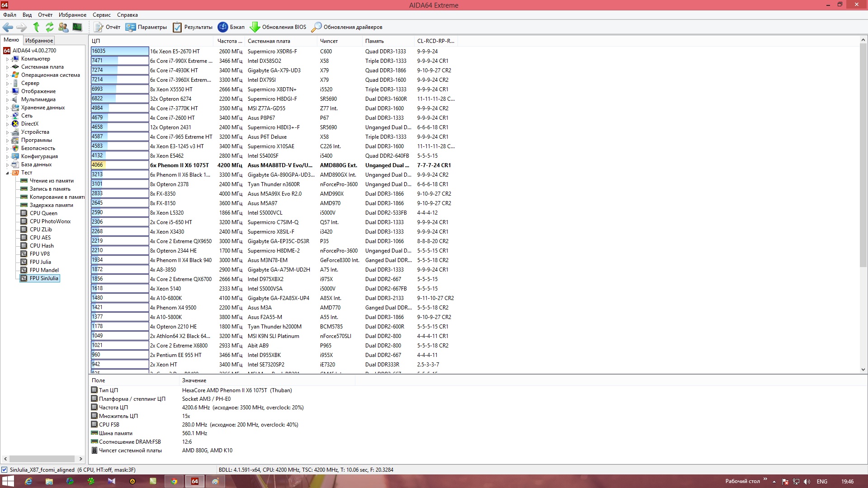Switch to the Избранное tab
The image size is (868, 488).
[x=39, y=41]
